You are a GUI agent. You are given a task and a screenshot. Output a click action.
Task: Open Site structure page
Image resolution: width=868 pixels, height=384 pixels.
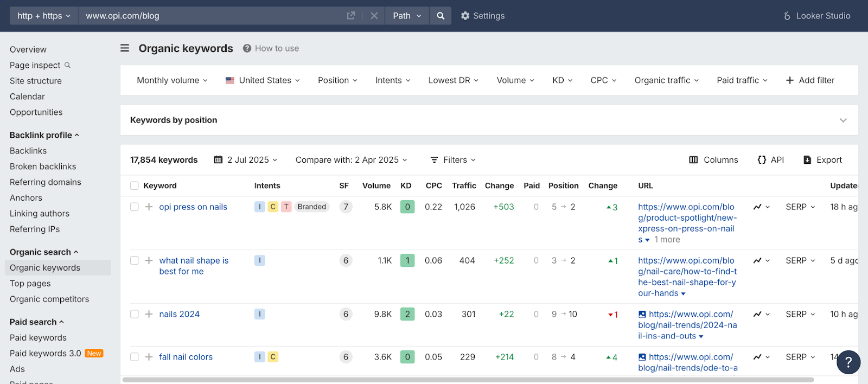tap(36, 81)
